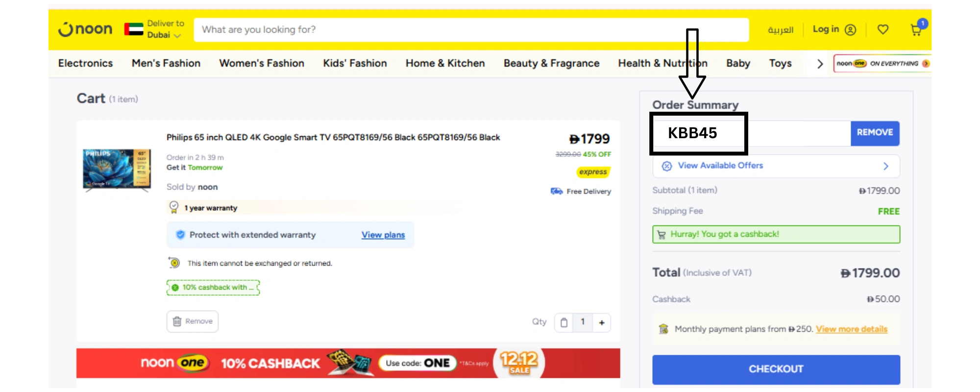
Task: Expand View Available Offers with its chevron
Action: 886,166
